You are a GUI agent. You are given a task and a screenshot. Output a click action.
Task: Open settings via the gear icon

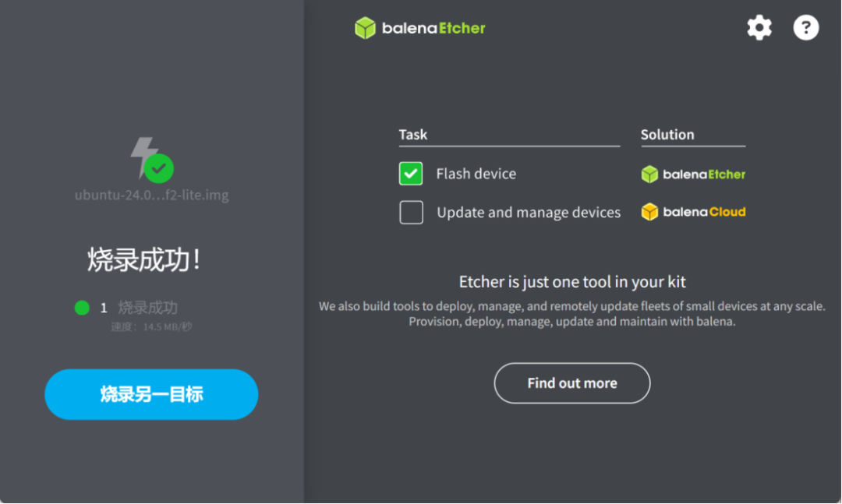[x=759, y=27]
